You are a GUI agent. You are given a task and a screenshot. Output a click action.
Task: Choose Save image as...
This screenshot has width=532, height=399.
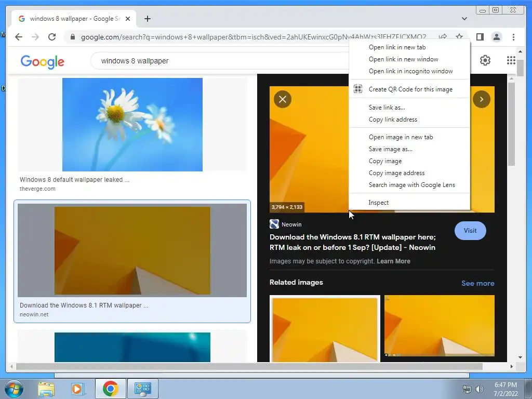(409, 149)
